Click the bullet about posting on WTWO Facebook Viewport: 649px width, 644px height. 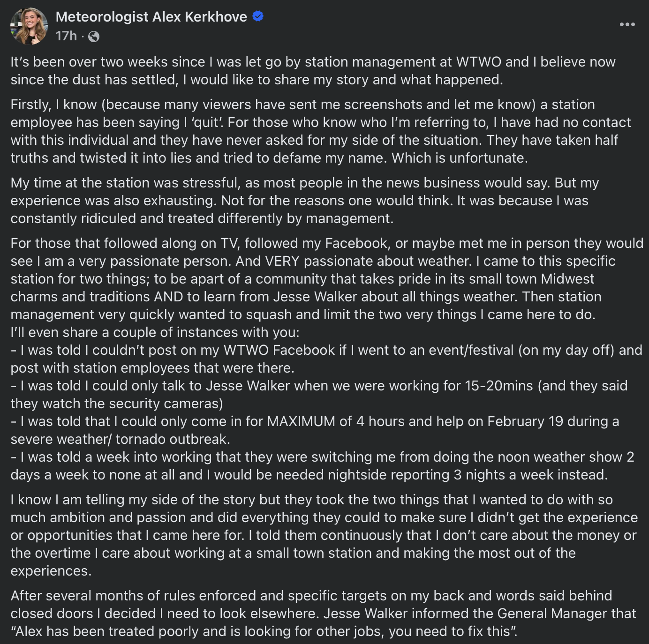[x=326, y=359]
